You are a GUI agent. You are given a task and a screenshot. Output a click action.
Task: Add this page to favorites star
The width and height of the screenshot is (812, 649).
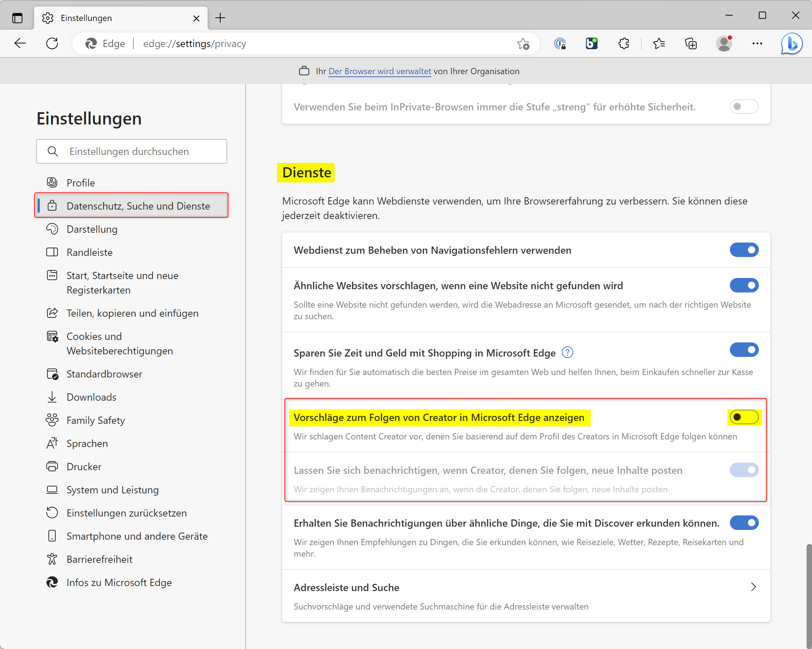(x=523, y=44)
